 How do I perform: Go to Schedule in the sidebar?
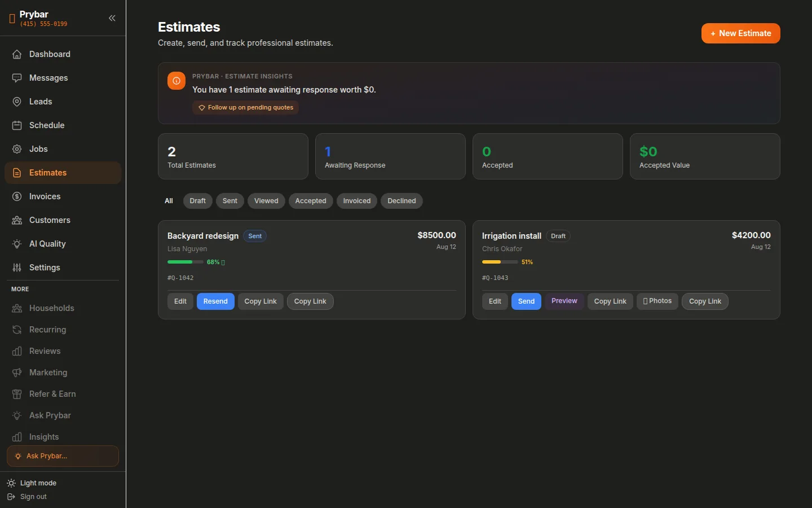tap(63, 125)
